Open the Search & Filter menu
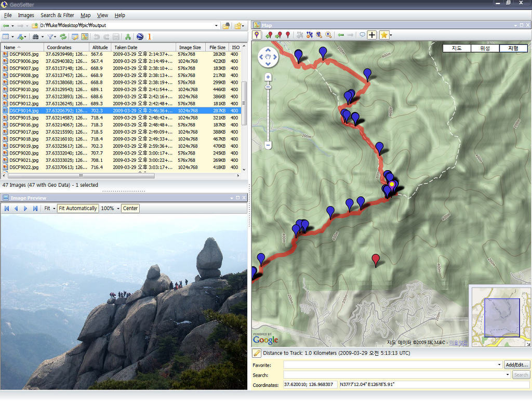 [x=57, y=16]
